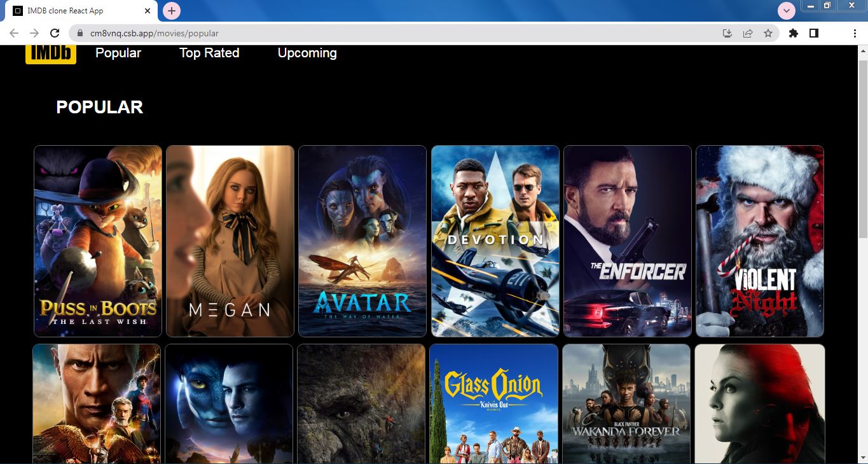Open the M3GAN movie poster
The width and height of the screenshot is (868, 464).
coord(230,241)
